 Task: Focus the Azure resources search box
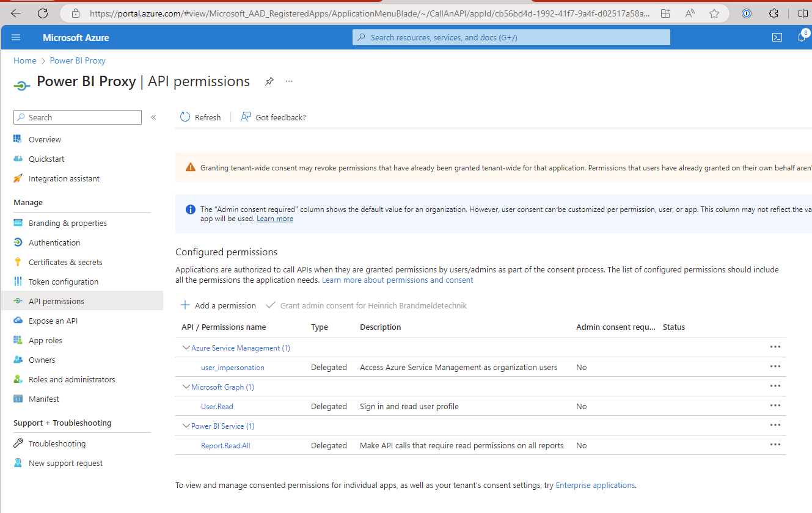511,37
